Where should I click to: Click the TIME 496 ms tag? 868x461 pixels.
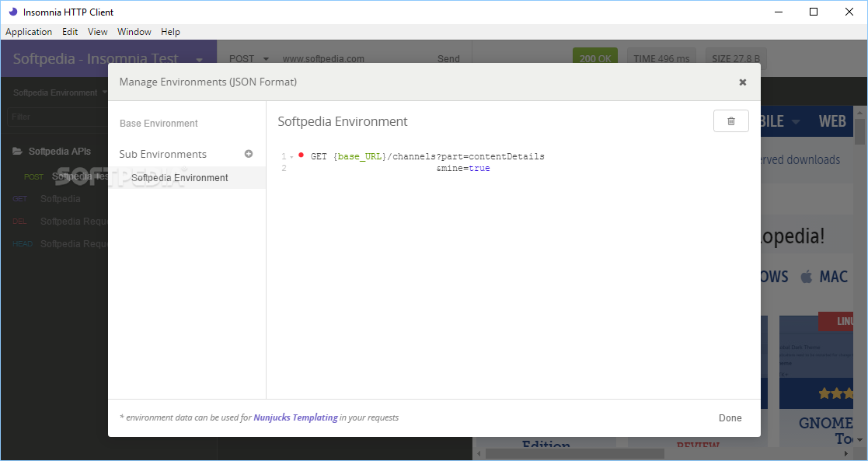coord(661,58)
